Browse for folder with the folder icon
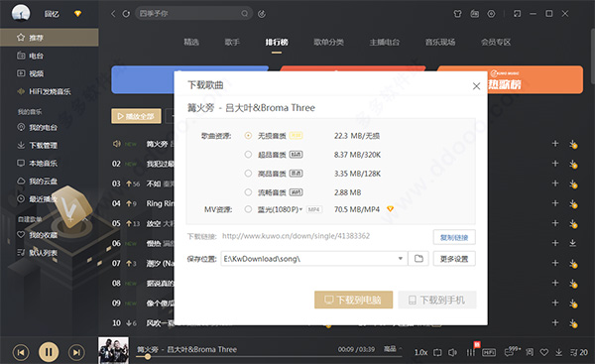Screen dimensions: 595x364 point(418,259)
